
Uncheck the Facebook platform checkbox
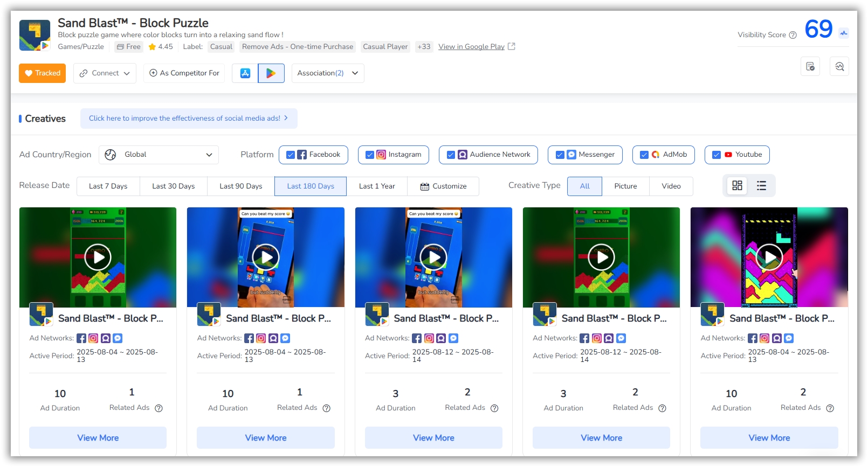(291, 155)
